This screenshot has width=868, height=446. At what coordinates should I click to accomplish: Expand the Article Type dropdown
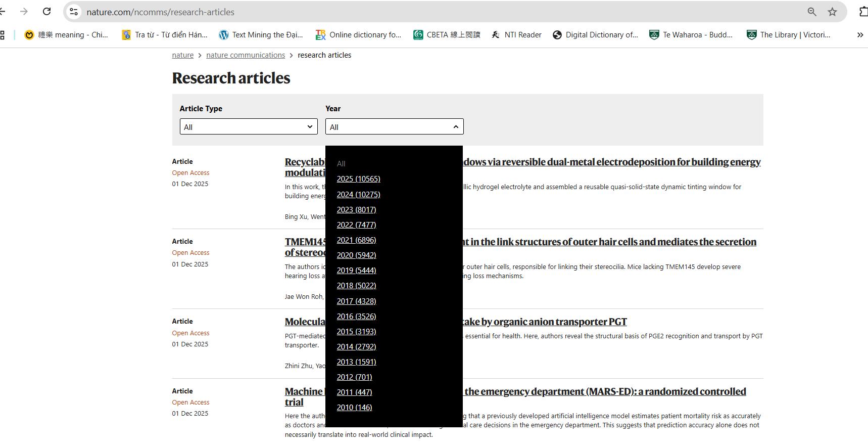(x=249, y=127)
